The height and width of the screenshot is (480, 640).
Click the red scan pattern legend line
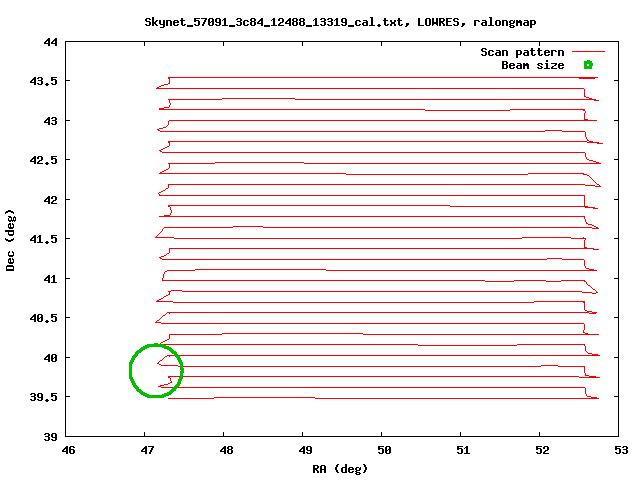(x=588, y=52)
